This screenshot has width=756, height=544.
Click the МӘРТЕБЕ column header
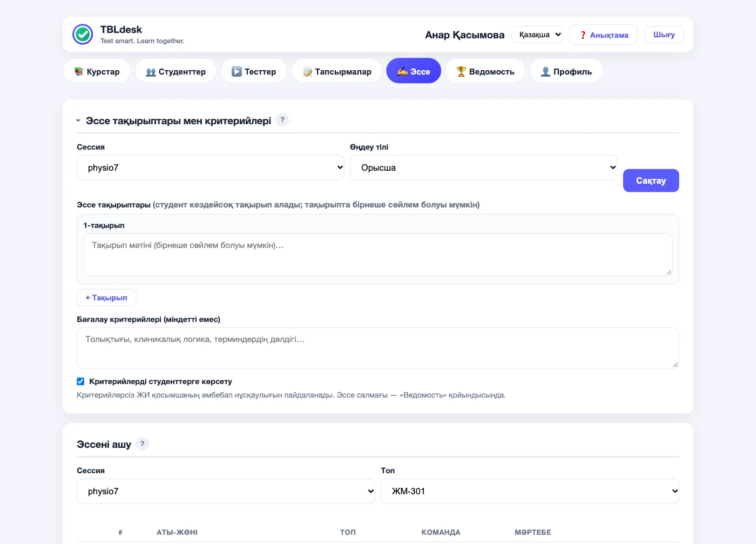(x=533, y=532)
